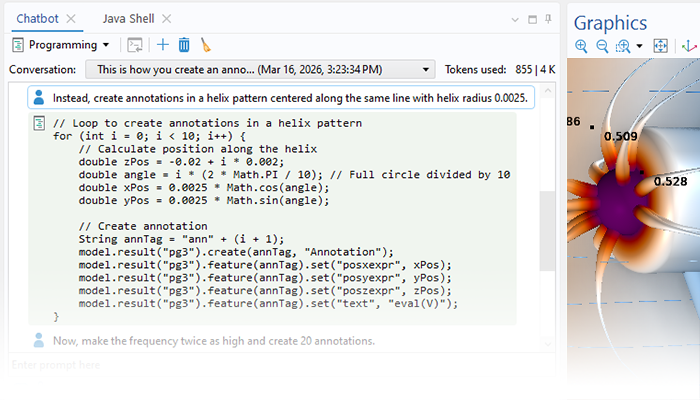The height and width of the screenshot is (400, 700).
Task: Click the chat scrollbar thumb
Action: pos(547,231)
